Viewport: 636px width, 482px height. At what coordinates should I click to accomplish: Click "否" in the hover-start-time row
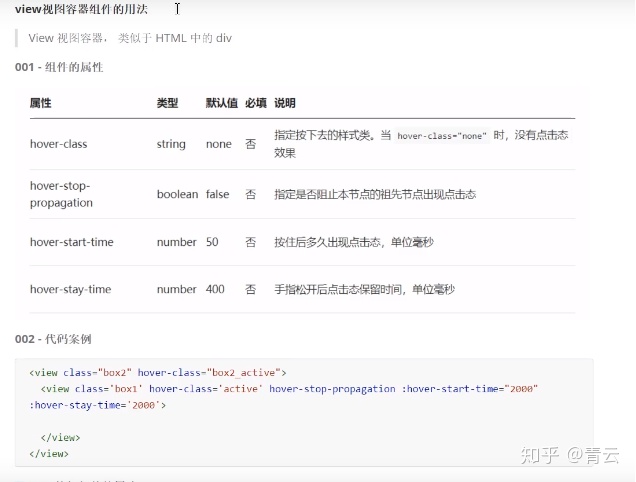point(251,242)
